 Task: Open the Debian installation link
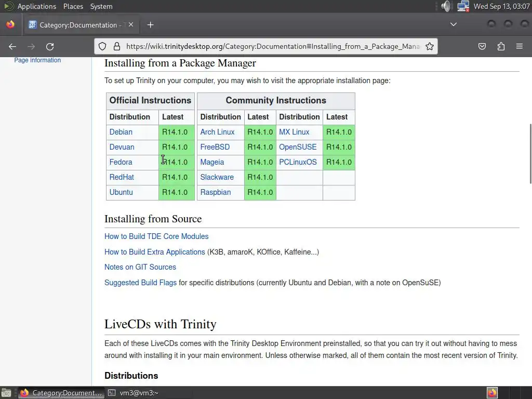pos(121,132)
